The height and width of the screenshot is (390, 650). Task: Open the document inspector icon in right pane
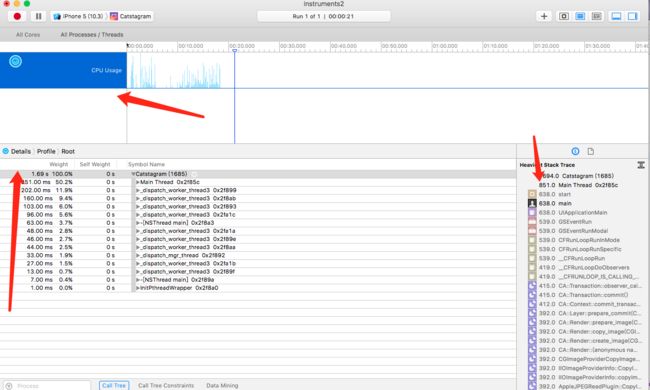(591, 151)
